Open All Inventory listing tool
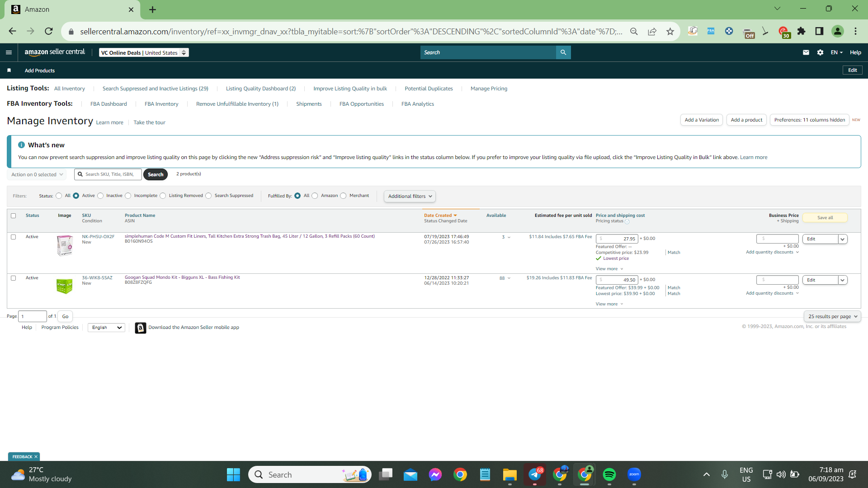Image resolution: width=868 pixels, height=488 pixels. pos(70,89)
